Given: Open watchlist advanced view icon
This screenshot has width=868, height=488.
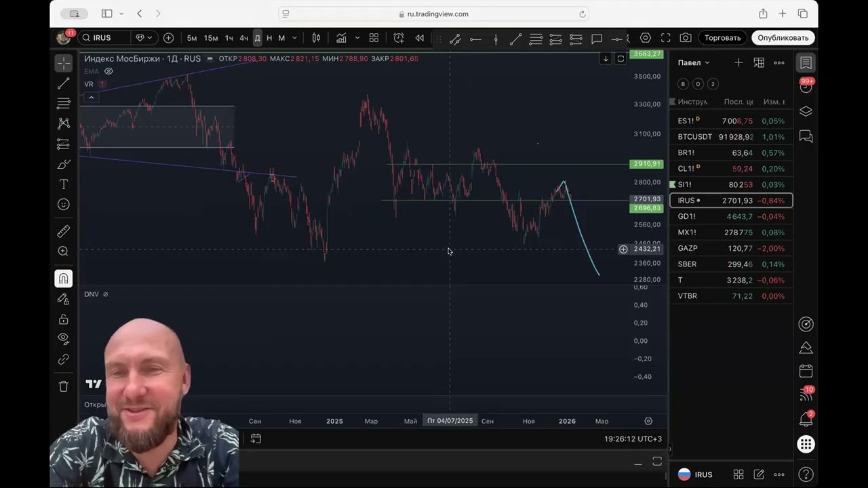Looking at the screenshot, I should tap(759, 62).
